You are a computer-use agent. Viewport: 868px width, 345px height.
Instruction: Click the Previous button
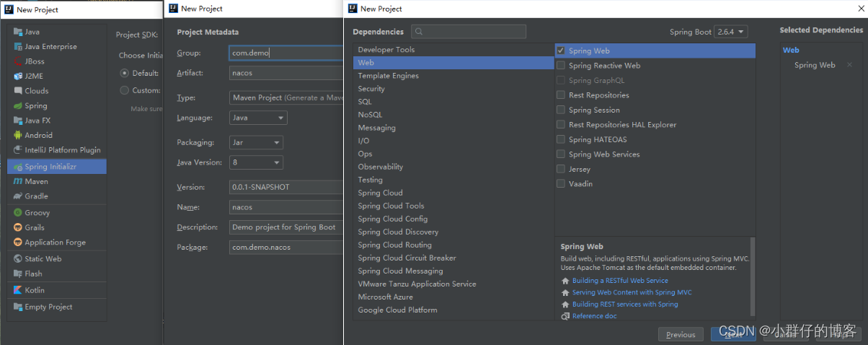[681, 334]
